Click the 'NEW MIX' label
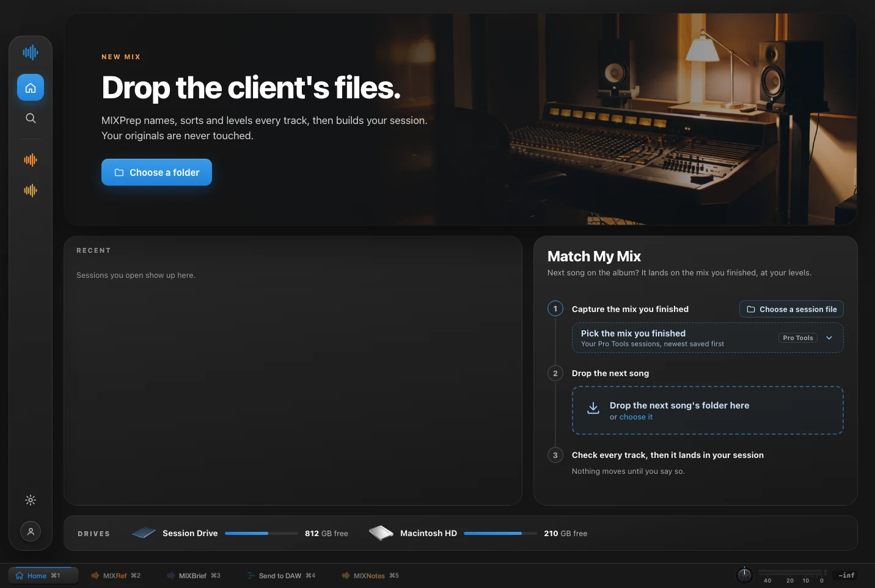 pyautogui.click(x=121, y=57)
